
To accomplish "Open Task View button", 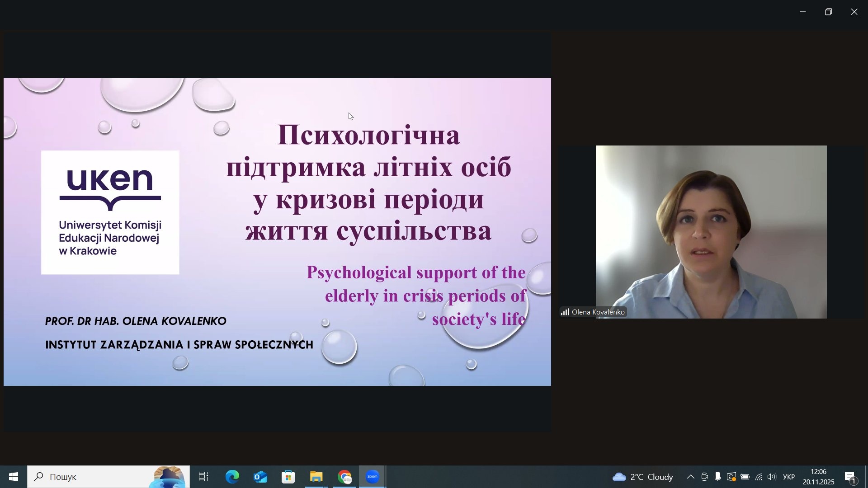I will [x=203, y=477].
